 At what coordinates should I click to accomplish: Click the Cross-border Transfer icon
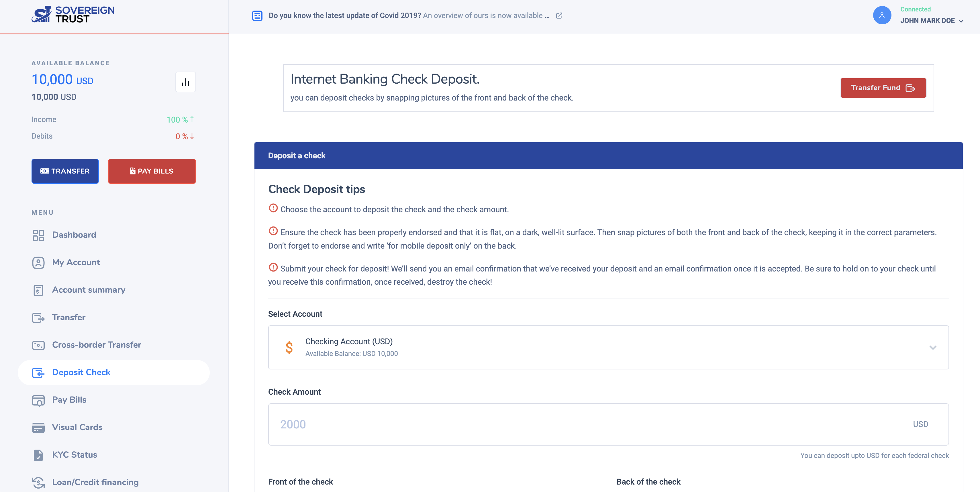(x=38, y=345)
